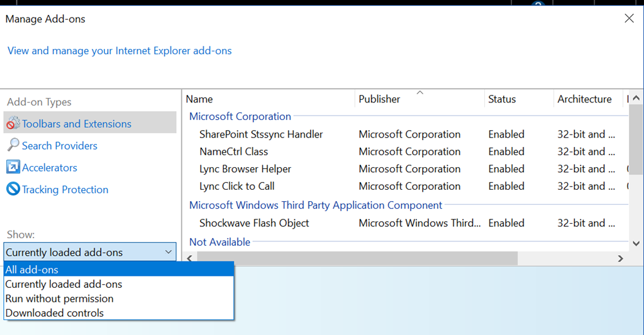Click the Search Providers magnifier icon

[13, 145]
